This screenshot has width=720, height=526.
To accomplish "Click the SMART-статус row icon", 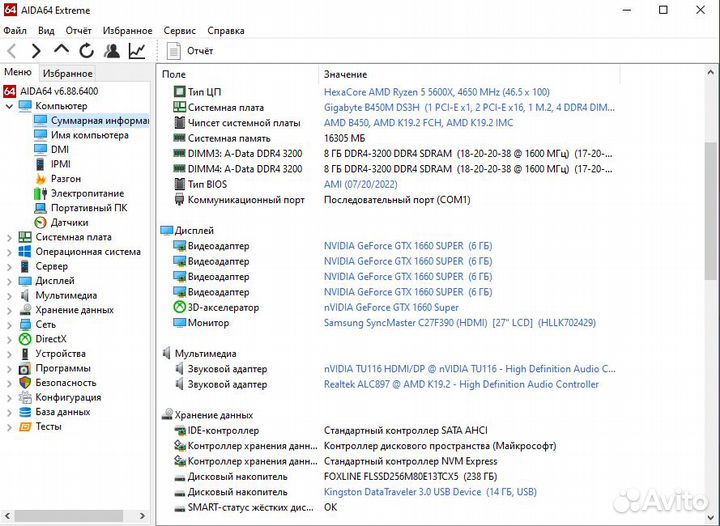I will [x=179, y=508].
